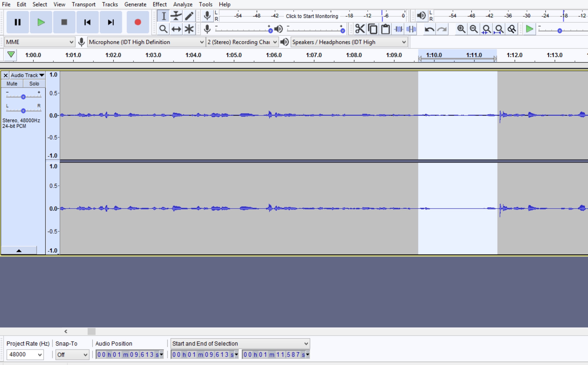Image resolution: width=588 pixels, height=365 pixels.
Task: Open the Audio Track dropdown menu
Action: [27, 75]
